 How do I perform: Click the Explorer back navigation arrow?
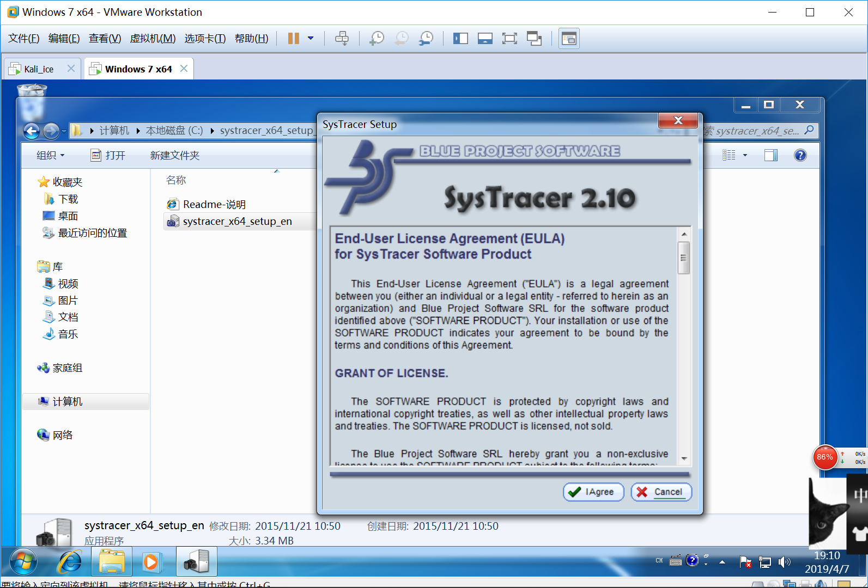pos(32,131)
